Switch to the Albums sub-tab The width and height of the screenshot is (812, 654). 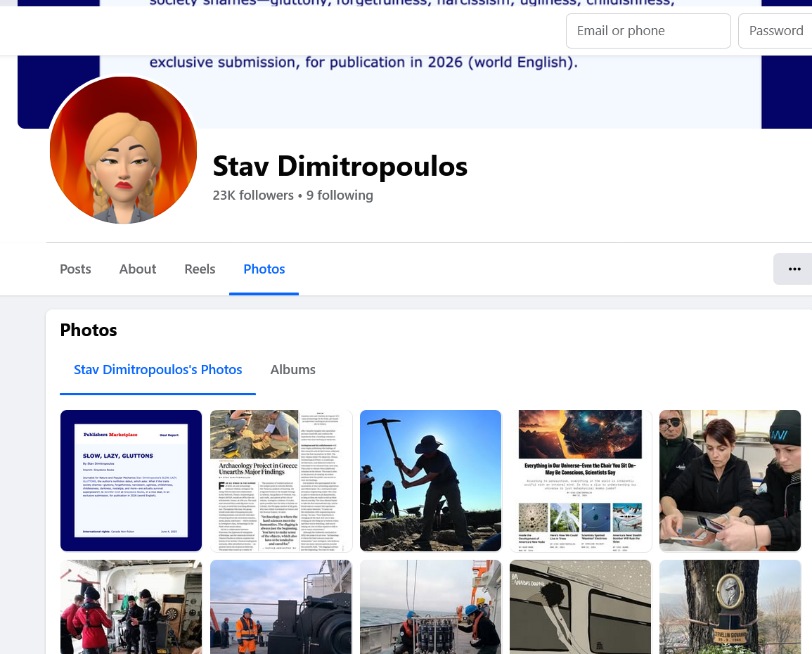click(x=292, y=370)
